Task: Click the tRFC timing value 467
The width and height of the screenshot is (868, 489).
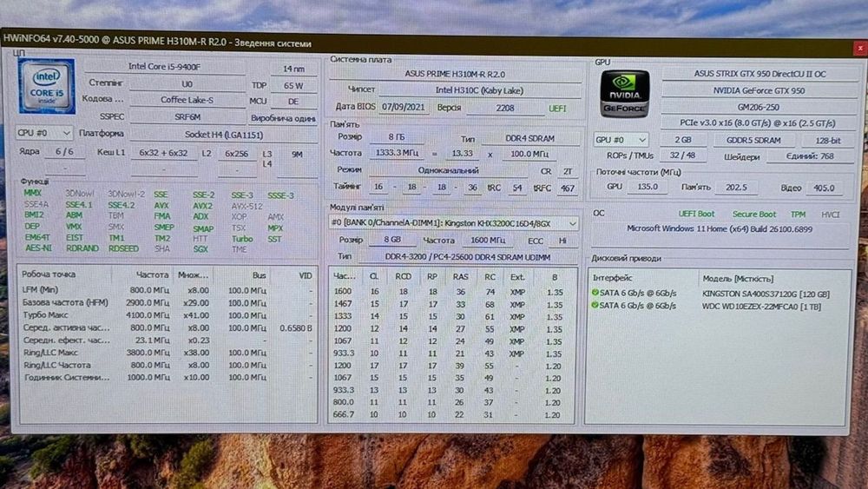Action: (567, 188)
